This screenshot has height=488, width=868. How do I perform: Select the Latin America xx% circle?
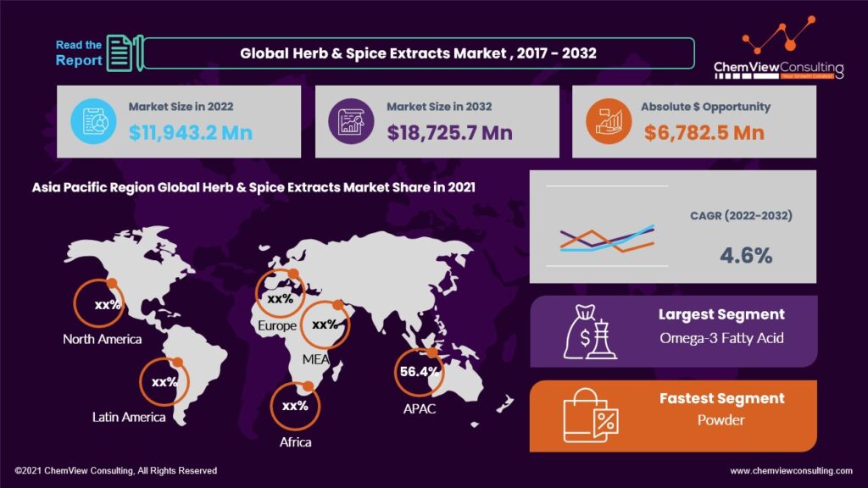click(164, 382)
